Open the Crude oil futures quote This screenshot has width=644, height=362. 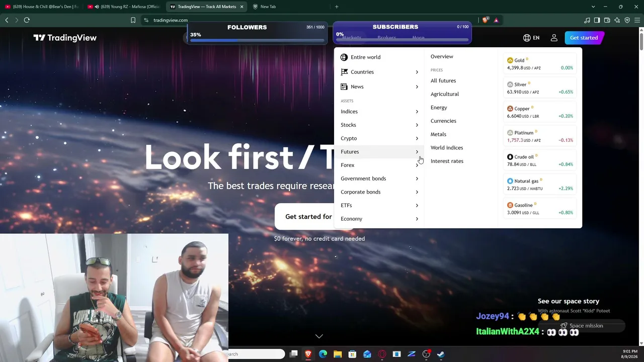[540, 160]
